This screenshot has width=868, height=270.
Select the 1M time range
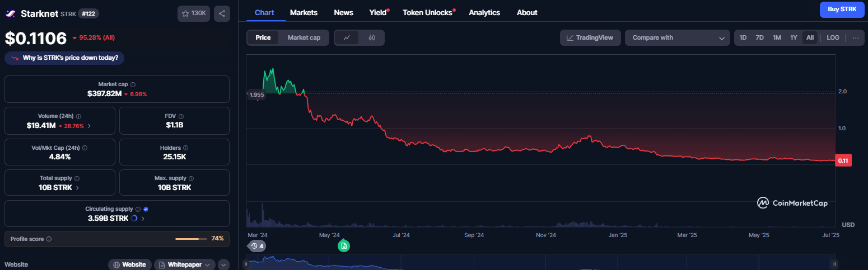(777, 37)
